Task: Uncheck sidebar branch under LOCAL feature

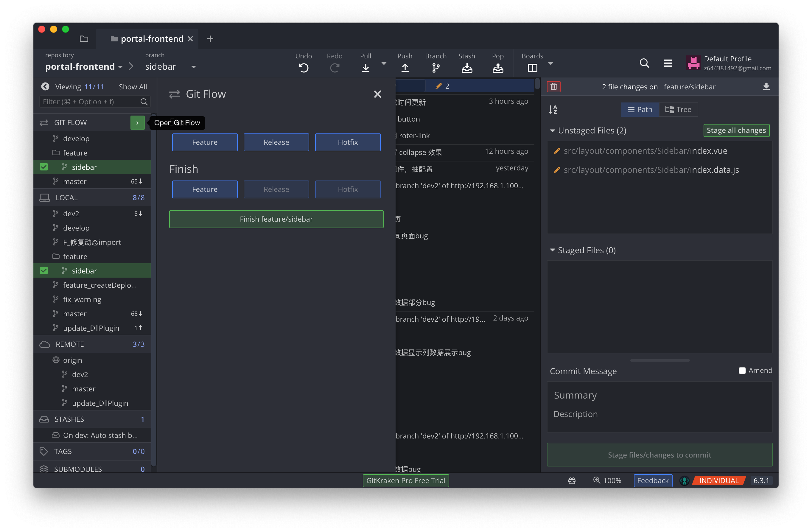Action: coord(44,270)
